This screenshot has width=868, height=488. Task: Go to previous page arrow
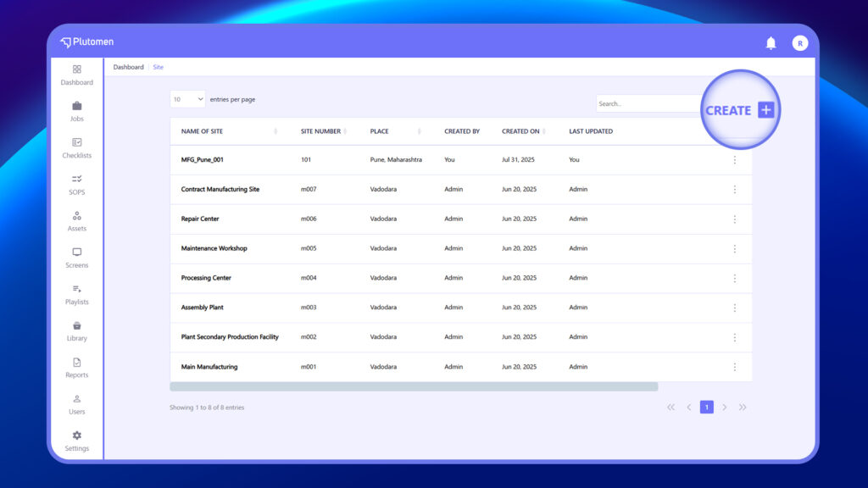pos(688,408)
